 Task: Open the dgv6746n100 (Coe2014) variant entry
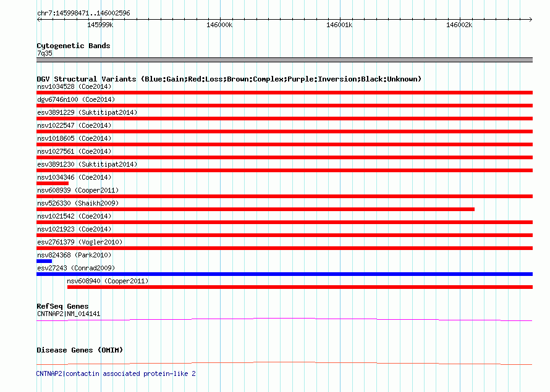pyautogui.click(x=75, y=99)
